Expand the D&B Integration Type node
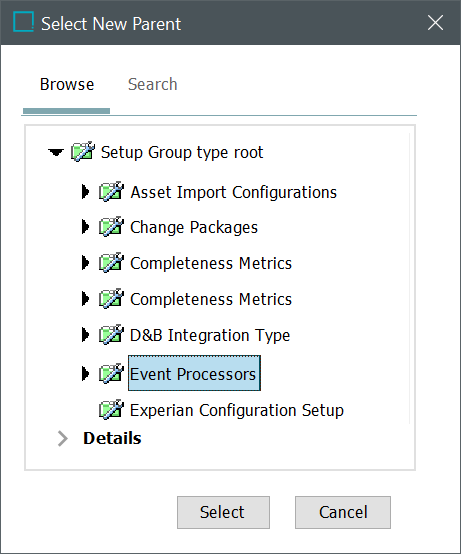The image size is (461, 554). coord(85,335)
